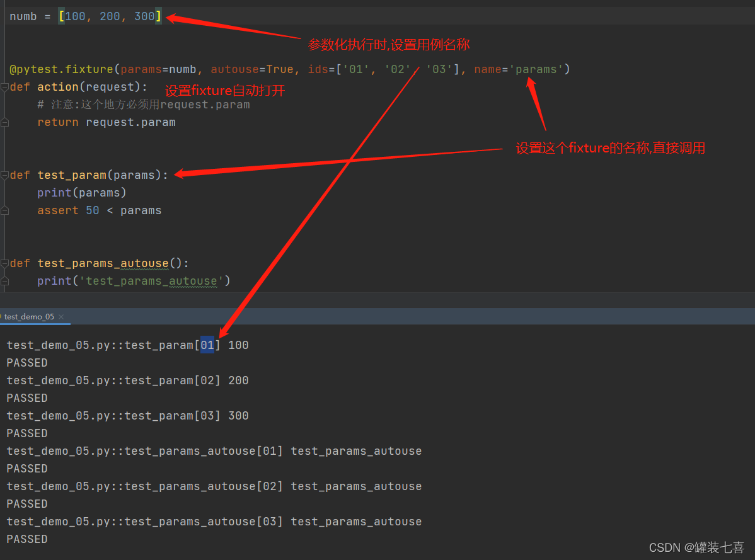Click the def test_param(params): line
Screen dimensions: 755x560
pos(89,175)
